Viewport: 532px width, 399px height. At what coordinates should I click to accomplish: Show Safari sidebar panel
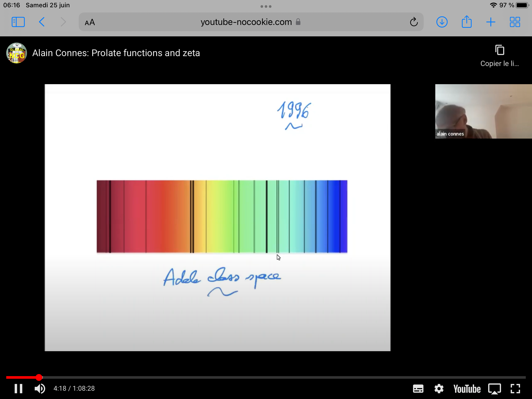(18, 22)
